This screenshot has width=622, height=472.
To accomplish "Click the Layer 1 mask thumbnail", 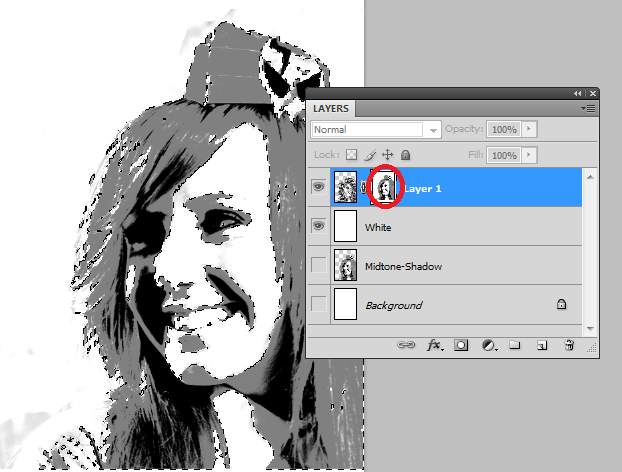I will click(x=382, y=188).
